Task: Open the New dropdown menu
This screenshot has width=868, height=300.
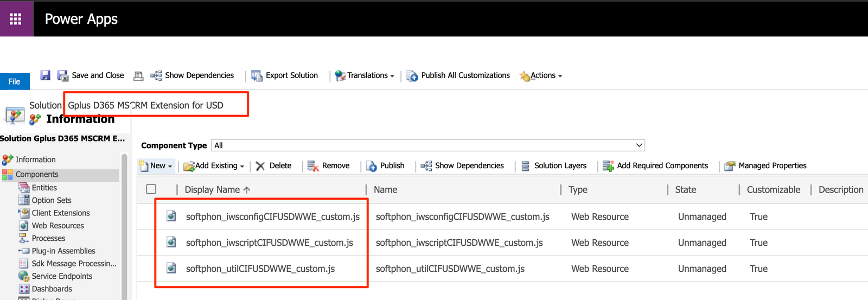Action: [156, 166]
